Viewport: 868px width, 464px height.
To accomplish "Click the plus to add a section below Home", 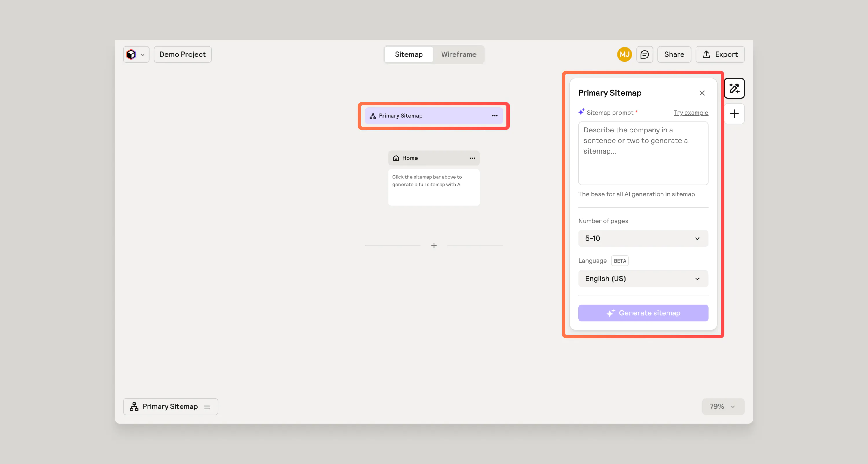I will coord(434,246).
